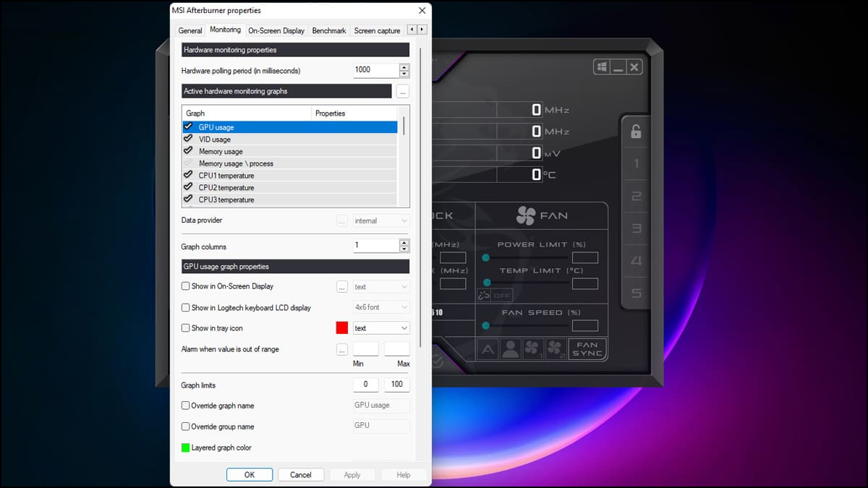The width and height of the screenshot is (868, 488).
Task: Click the temp limit link OFF icon
Action: tap(494, 295)
